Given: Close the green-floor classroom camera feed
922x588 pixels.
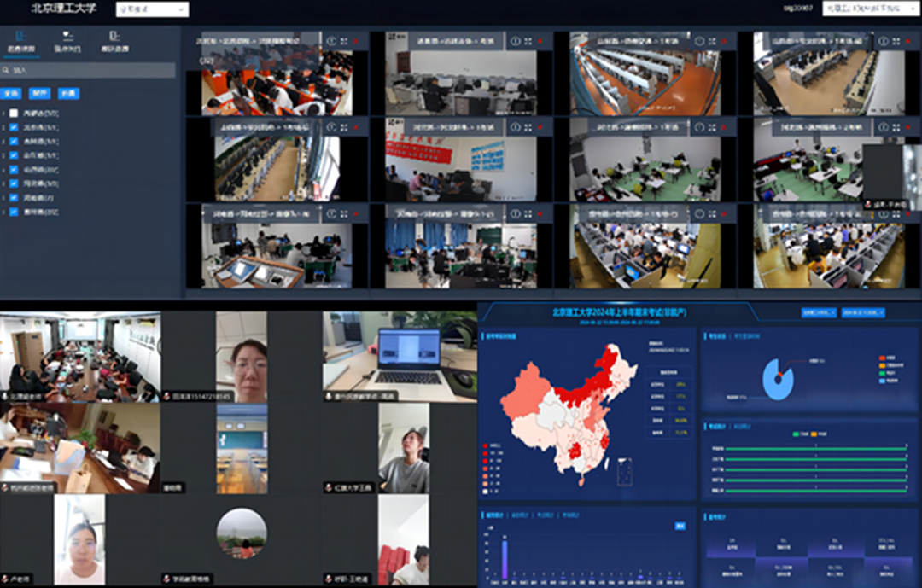Looking at the screenshot, I should [x=724, y=126].
